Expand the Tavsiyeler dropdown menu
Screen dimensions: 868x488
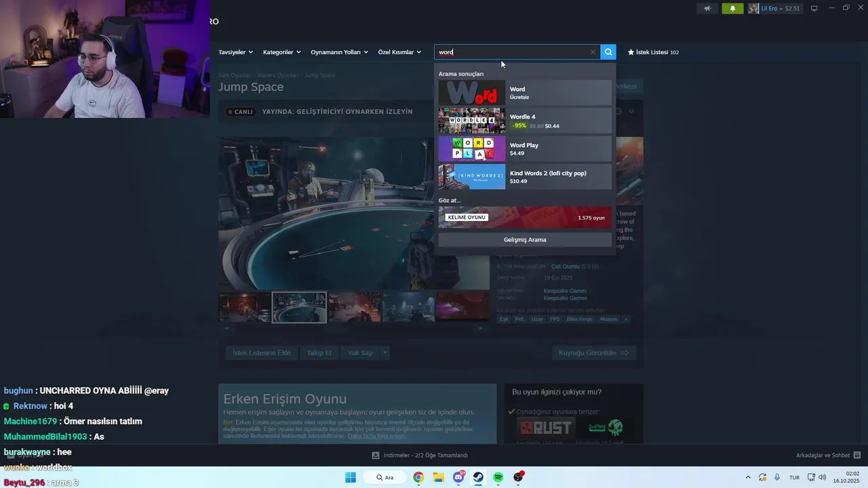point(235,52)
